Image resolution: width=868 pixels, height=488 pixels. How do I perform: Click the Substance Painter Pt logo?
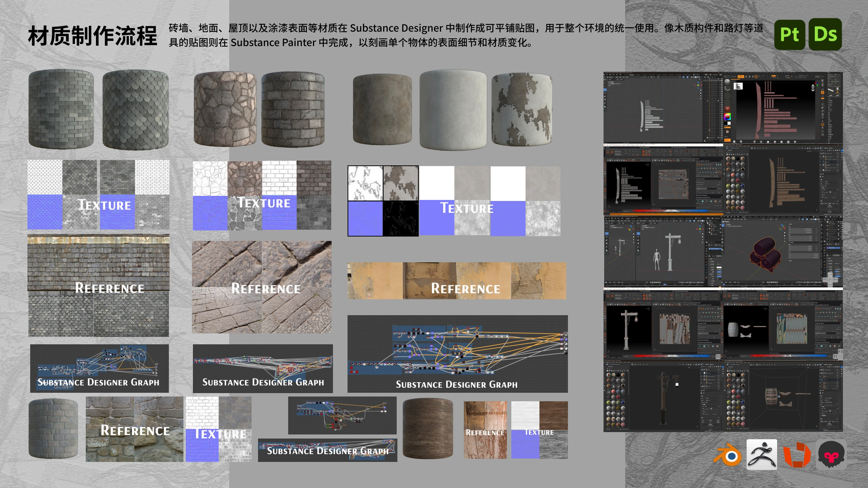coord(790,34)
